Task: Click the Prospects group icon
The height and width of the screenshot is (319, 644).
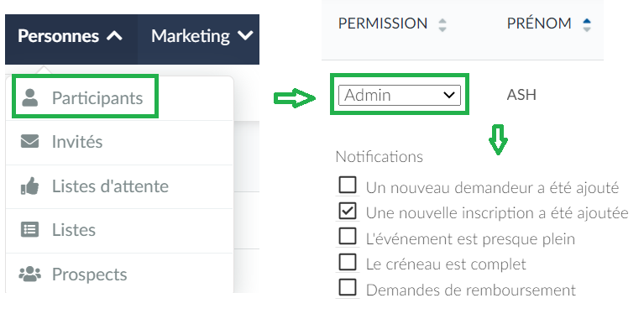Action: 29,274
